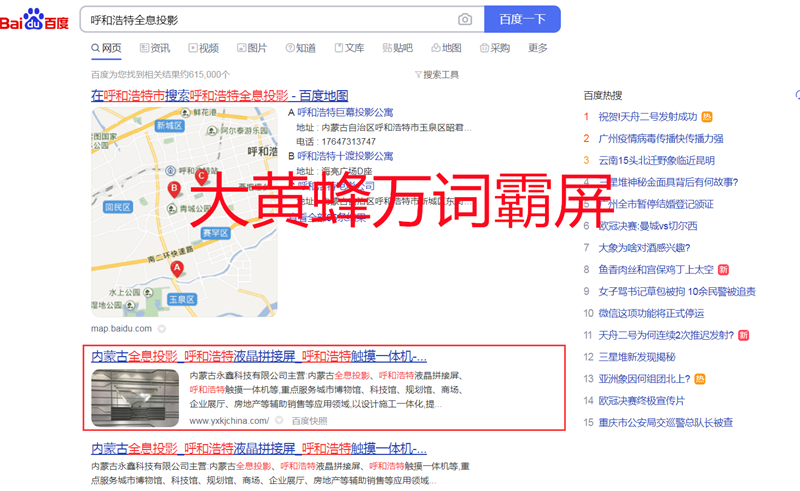The image size is (800, 491).
Task: Switch to 文库 tab
Action: pyautogui.click(x=349, y=48)
